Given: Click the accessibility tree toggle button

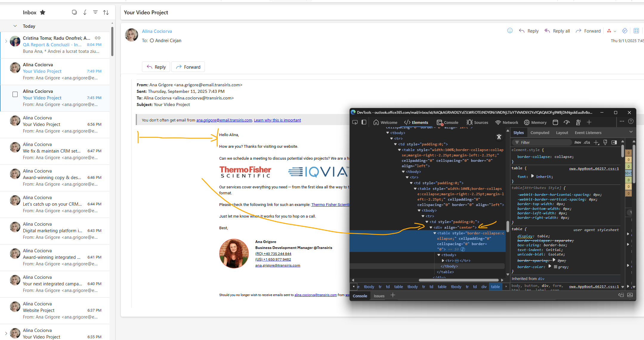Looking at the screenshot, I should pyautogui.click(x=499, y=137).
